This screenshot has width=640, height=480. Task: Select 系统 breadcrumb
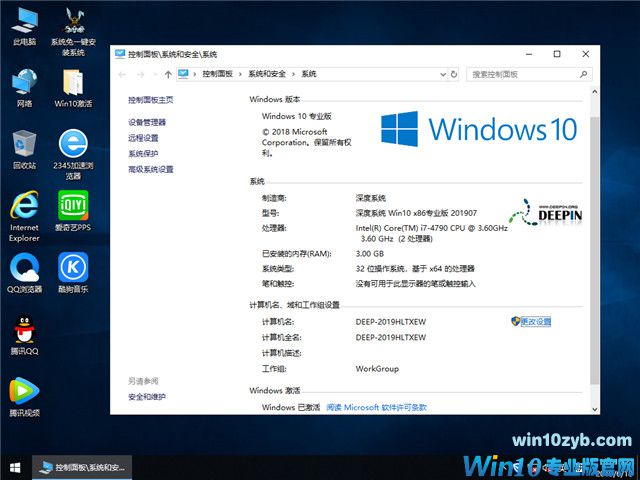pos(309,74)
